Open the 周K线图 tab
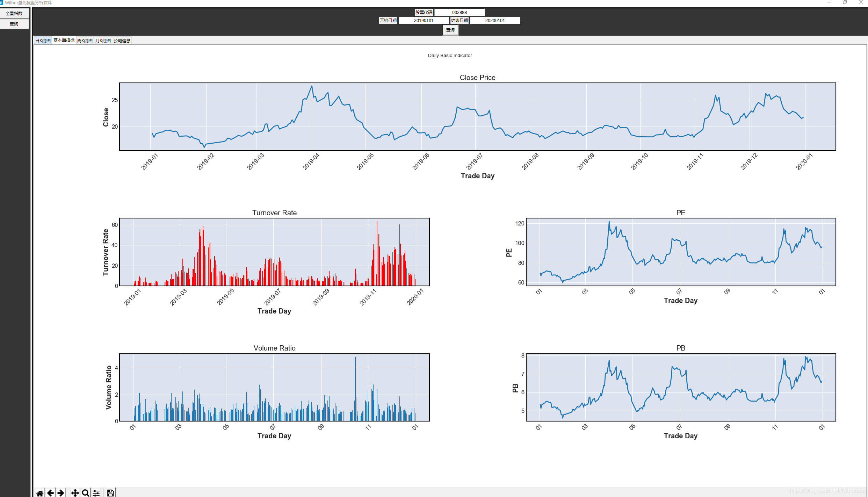This screenshot has width=868, height=497. click(x=85, y=41)
